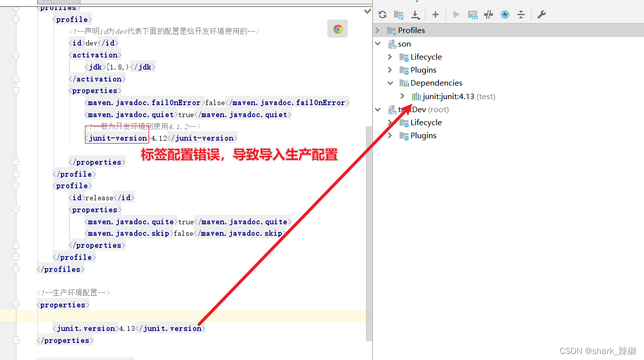Select Lifecycle under son module
Image resolution: width=644 pixels, height=360 pixels.
426,57
